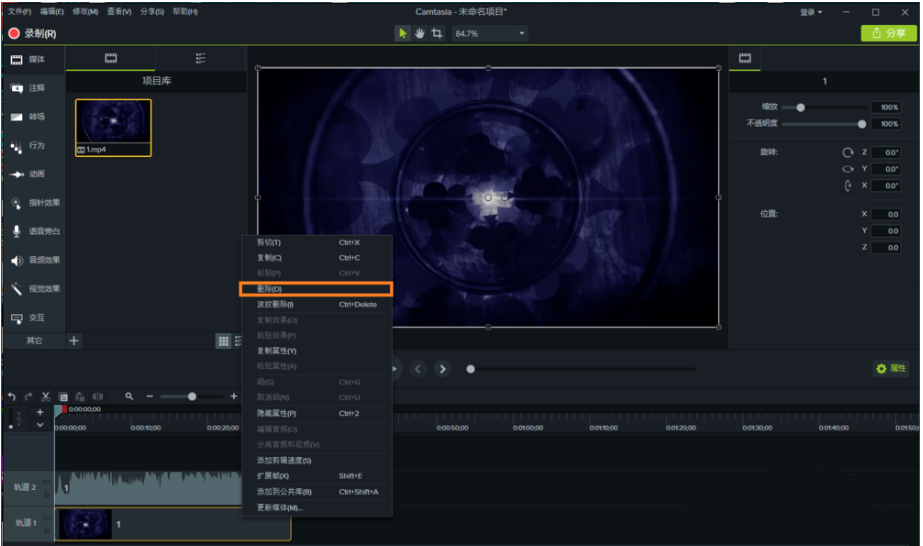Click the cut scissors icon above the timeline
Image resolution: width=923 pixels, height=546 pixels.
(x=46, y=397)
